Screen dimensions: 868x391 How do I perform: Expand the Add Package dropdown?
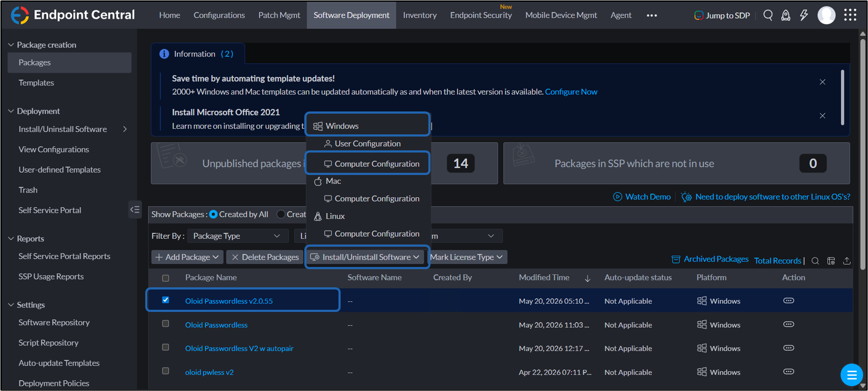(188, 257)
